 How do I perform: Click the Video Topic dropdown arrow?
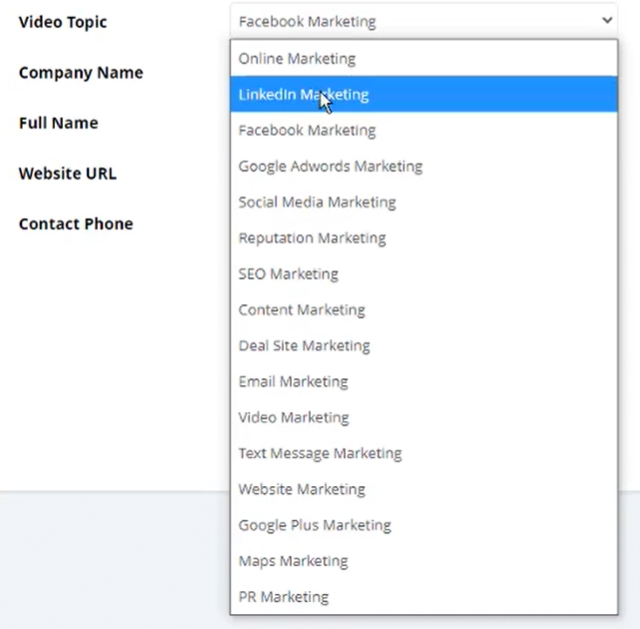click(x=607, y=20)
